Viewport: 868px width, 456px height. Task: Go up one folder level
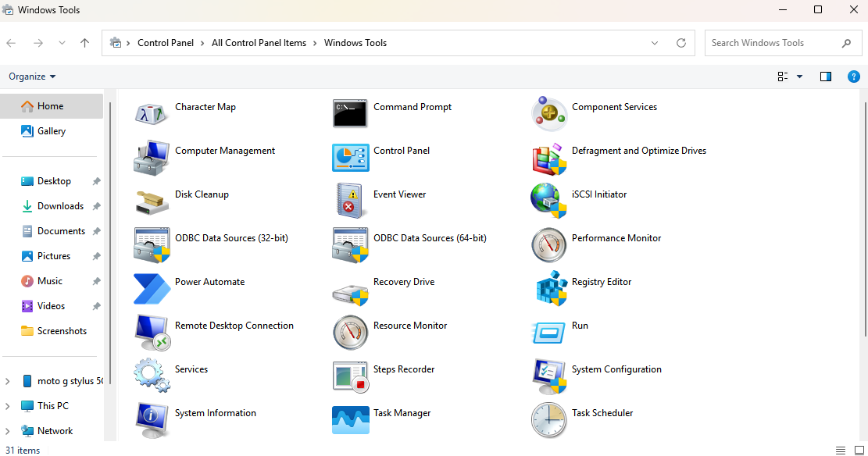tap(84, 43)
